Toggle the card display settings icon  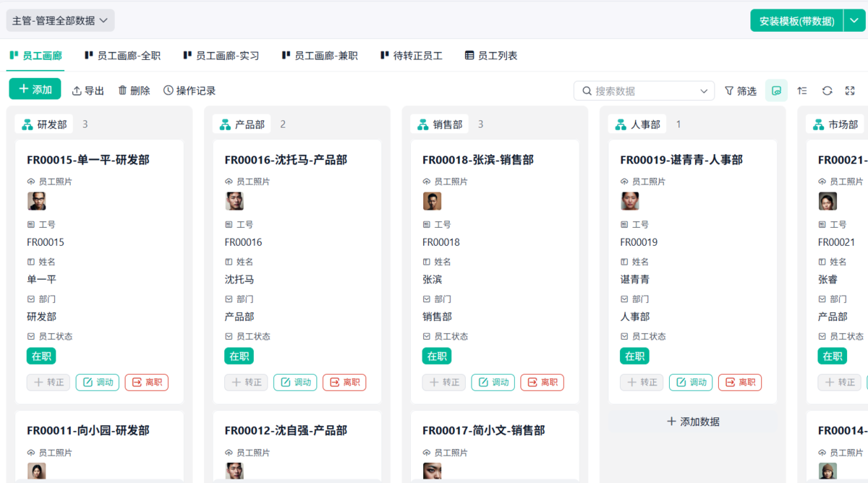coord(776,90)
